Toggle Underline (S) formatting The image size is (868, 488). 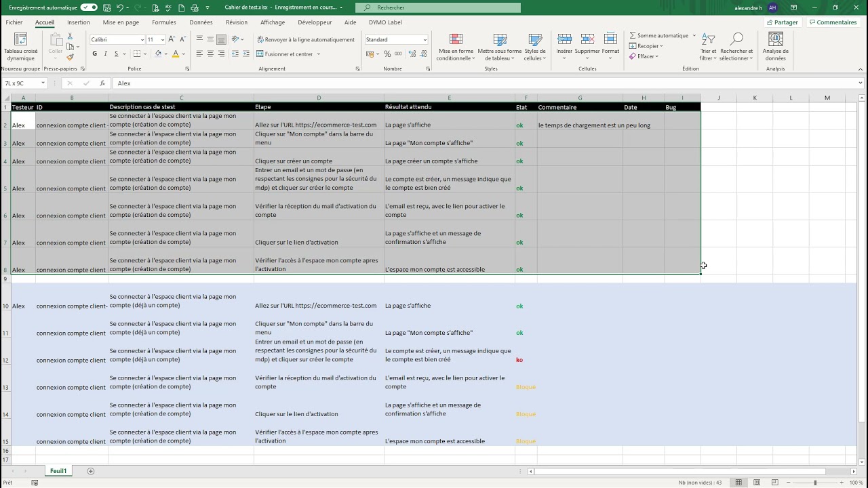116,54
